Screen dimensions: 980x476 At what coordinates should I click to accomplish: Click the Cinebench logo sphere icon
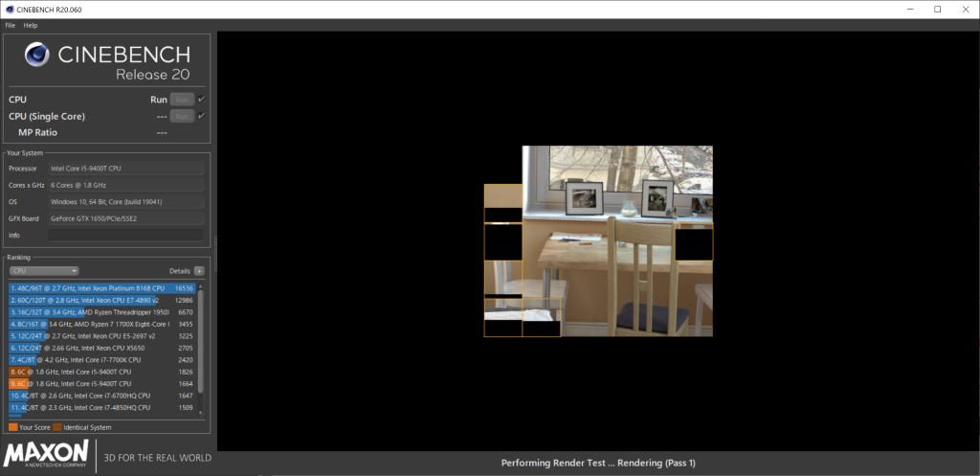[37, 55]
